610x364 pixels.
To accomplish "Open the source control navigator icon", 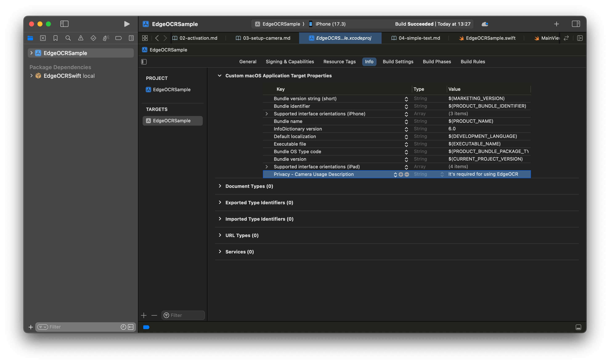I will coord(43,38).
